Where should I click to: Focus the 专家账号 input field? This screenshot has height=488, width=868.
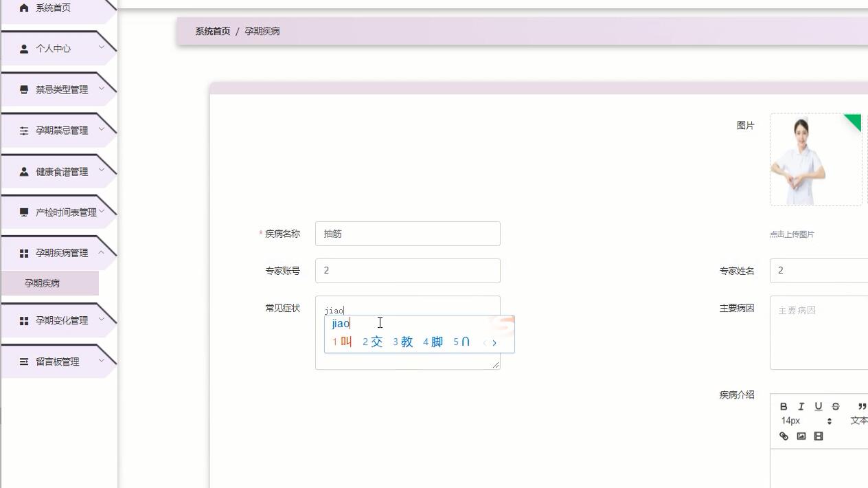[408, 271]
